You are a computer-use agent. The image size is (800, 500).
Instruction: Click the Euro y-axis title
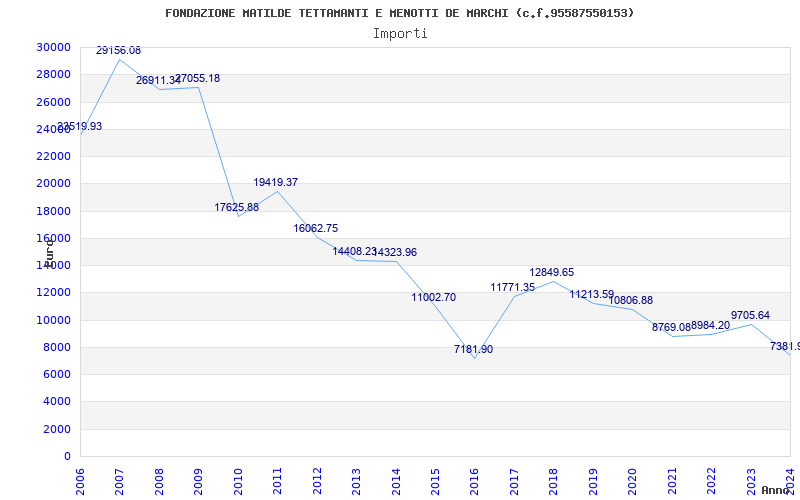pos(49,252)
